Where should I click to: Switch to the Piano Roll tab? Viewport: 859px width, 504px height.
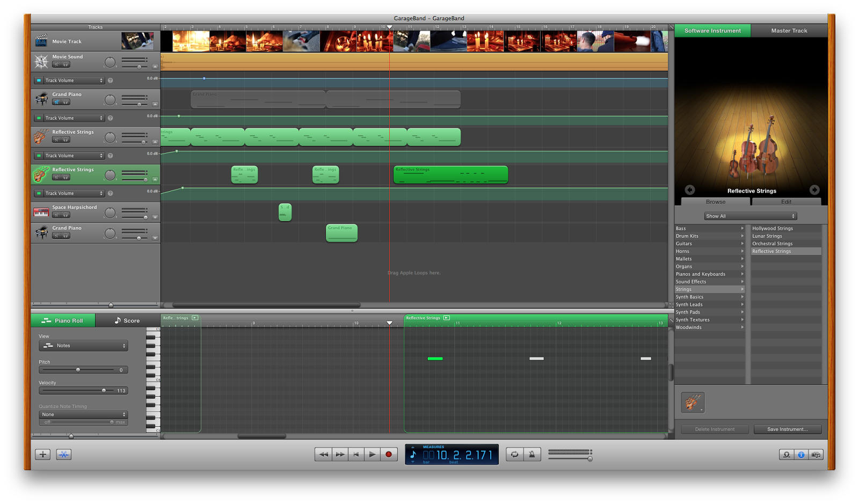click(x=63, y=320)
